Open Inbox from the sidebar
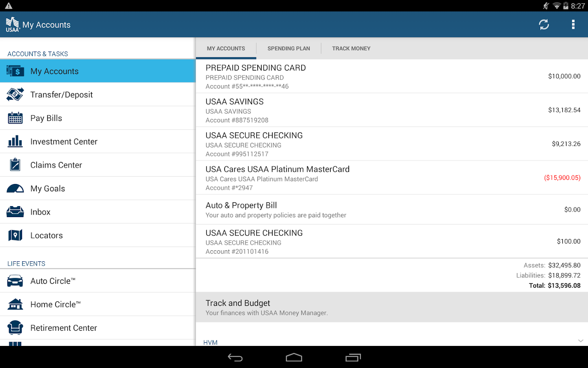Viewport: 588px width, 368px height. point(98,212)
